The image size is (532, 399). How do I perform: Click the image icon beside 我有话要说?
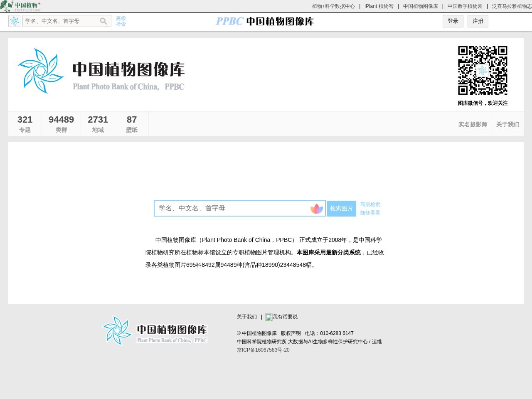tap(268, 317)
